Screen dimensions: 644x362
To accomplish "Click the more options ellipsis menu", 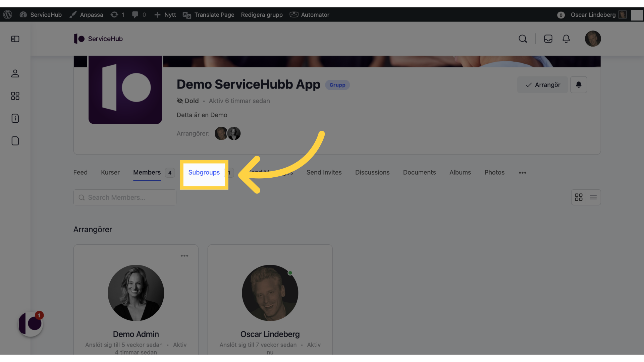I will (x=522, y=172).
